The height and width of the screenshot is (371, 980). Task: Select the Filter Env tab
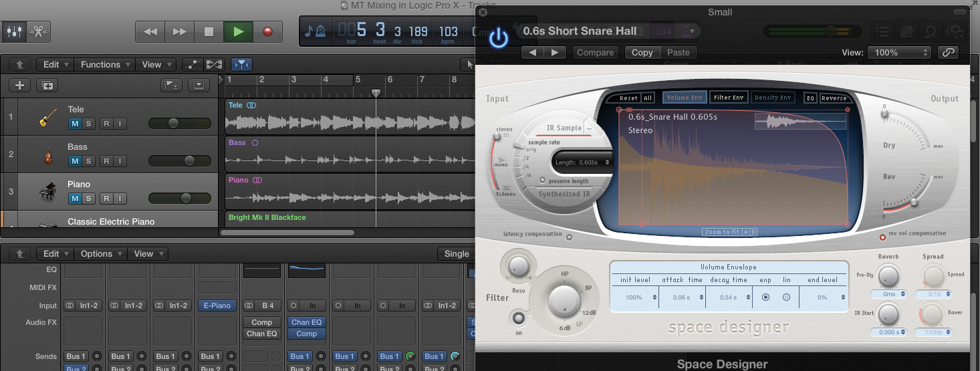click(x=728, y=98)
